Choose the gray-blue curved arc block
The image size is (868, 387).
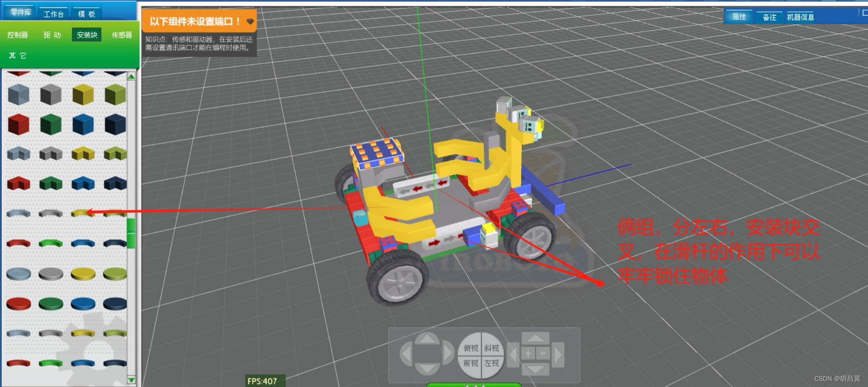pyautogui.click(x=19, y=213)
